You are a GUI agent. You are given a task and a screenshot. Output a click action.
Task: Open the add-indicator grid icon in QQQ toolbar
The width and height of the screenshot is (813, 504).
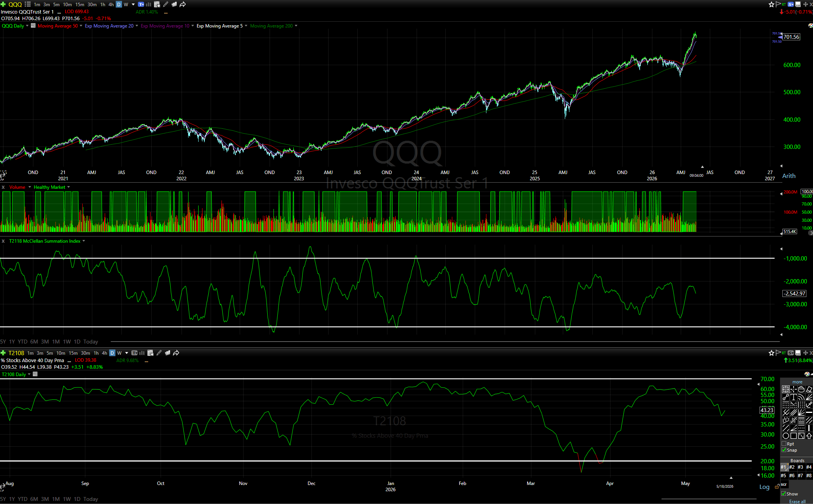(x=157, y=4)
